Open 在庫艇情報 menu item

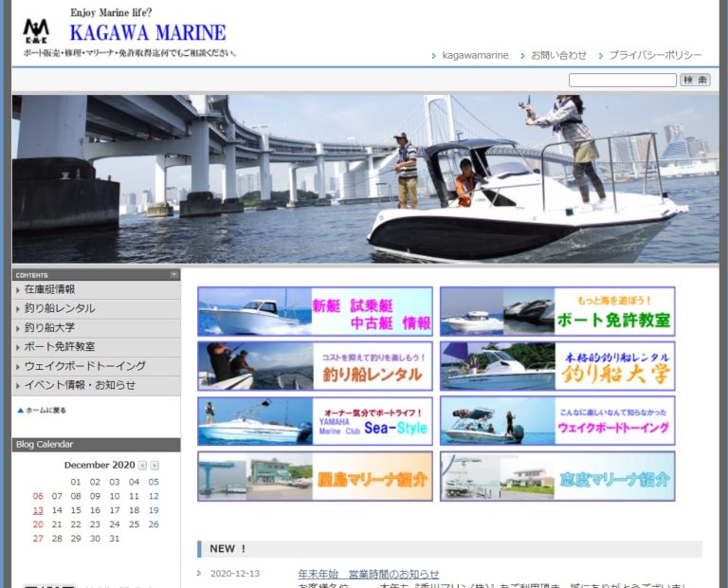click(96, 289)
